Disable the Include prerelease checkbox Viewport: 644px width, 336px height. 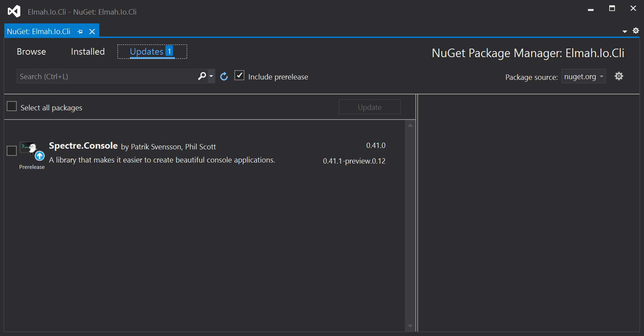[x=240, y=75]
